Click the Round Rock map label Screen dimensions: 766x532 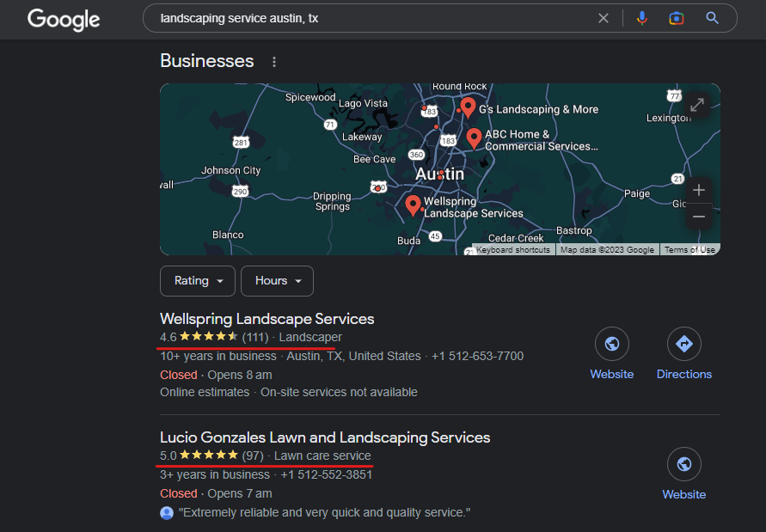[460, 87]
